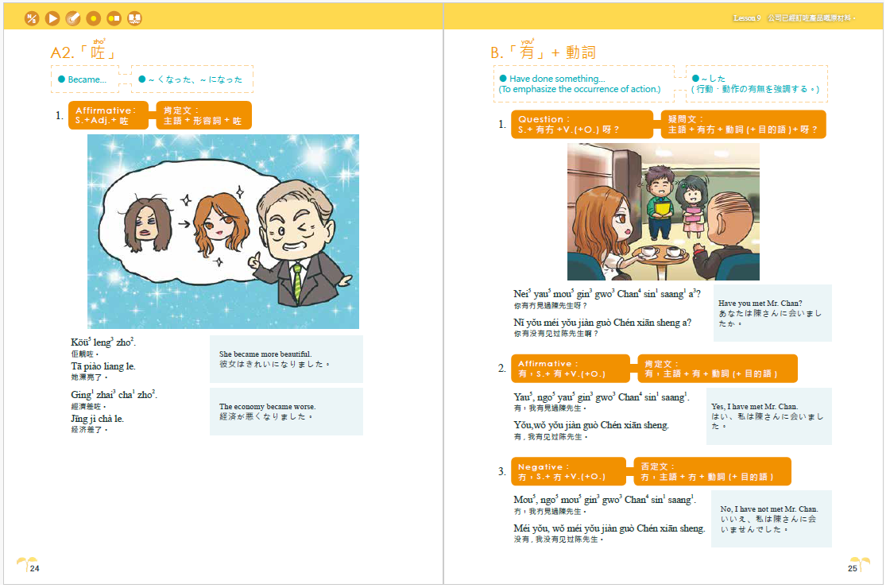886x588 pixels.
Task: Click the N/S speed toggle icon
Action: coord(32,17)
